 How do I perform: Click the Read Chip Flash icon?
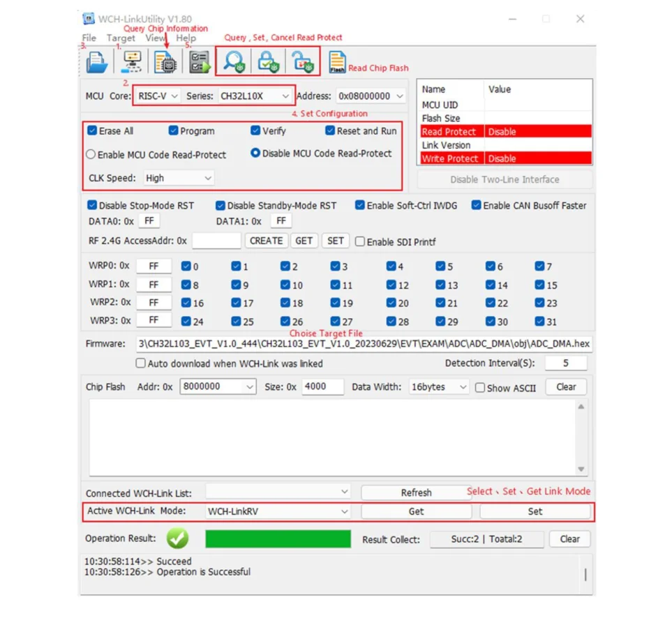[337, 63]
